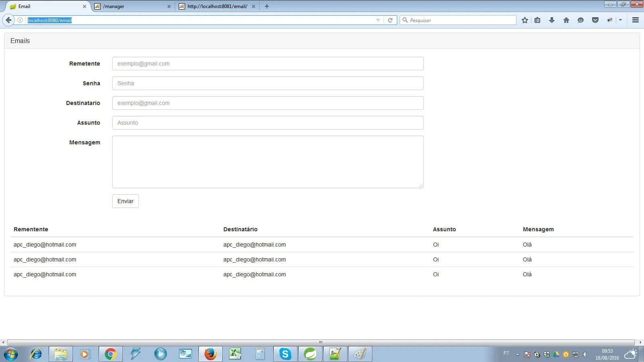
Task: Click into the Mensagem text area
Action: pos(268,162)
